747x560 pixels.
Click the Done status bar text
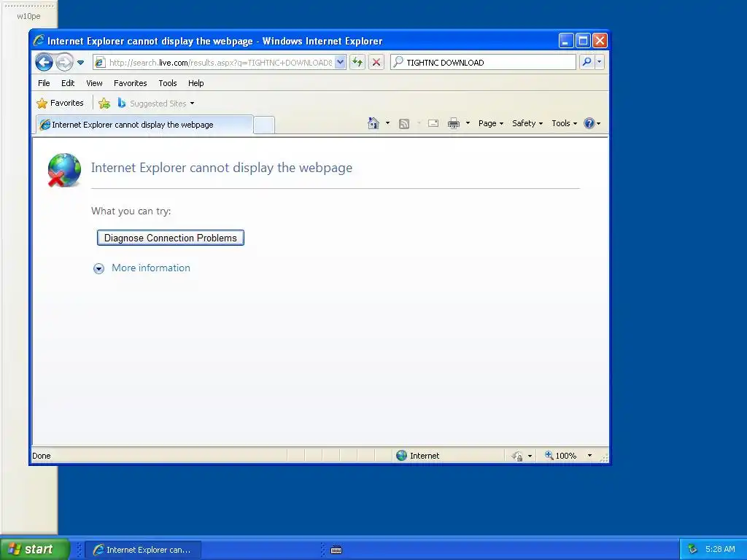pyautogui.click(x=42, y=456)
